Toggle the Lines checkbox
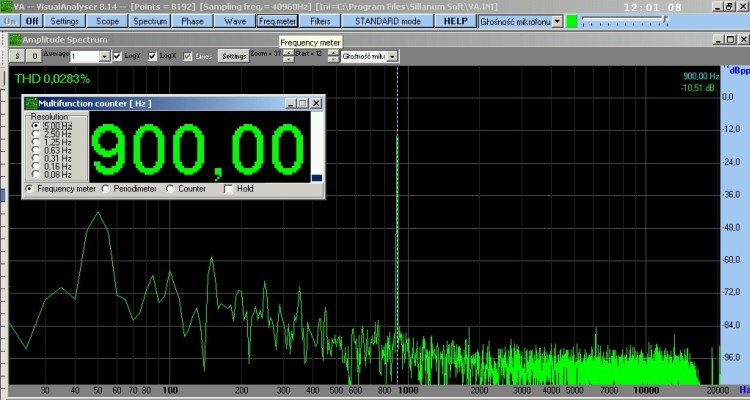Viewport: 750px width, 400px height. pos(187,56)
